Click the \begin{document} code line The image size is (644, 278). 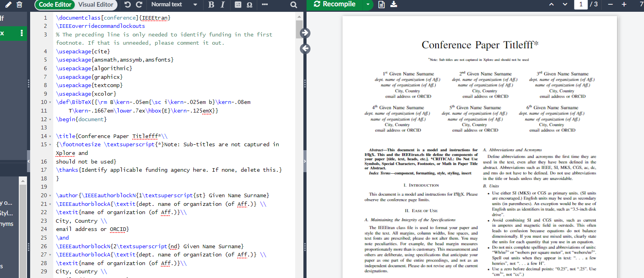coord(81,119)
